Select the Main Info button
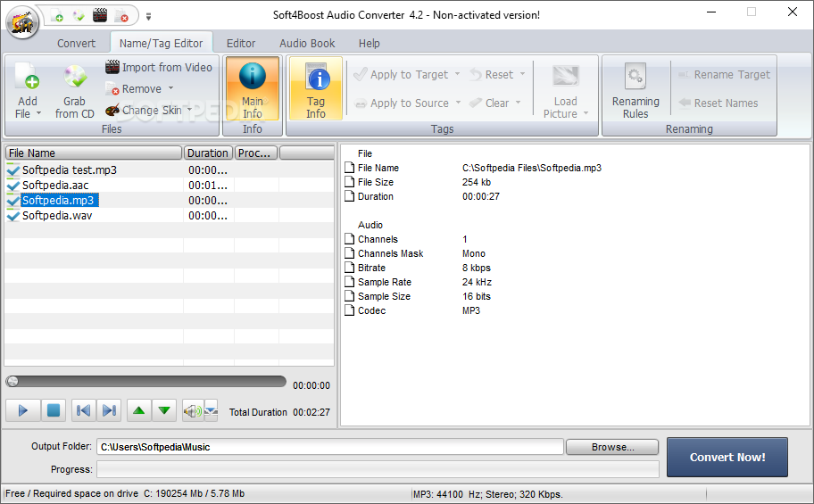The image size is (814, 504). coord(253,88)
